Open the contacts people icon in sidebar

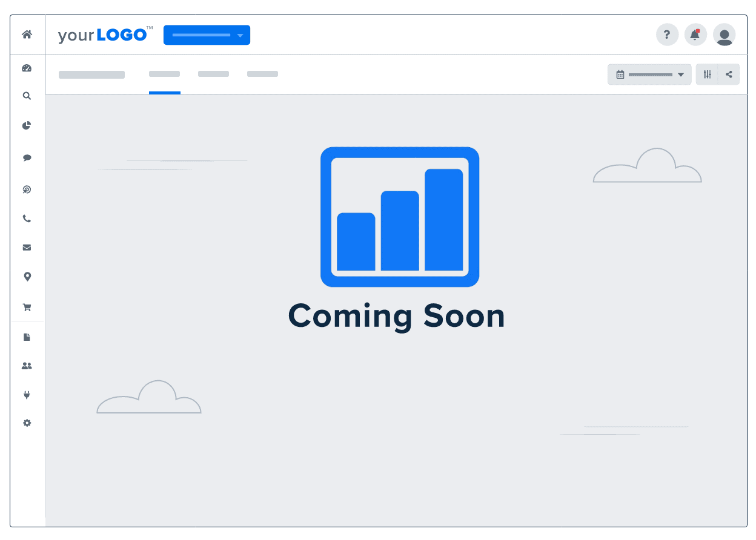pos(27,365)
